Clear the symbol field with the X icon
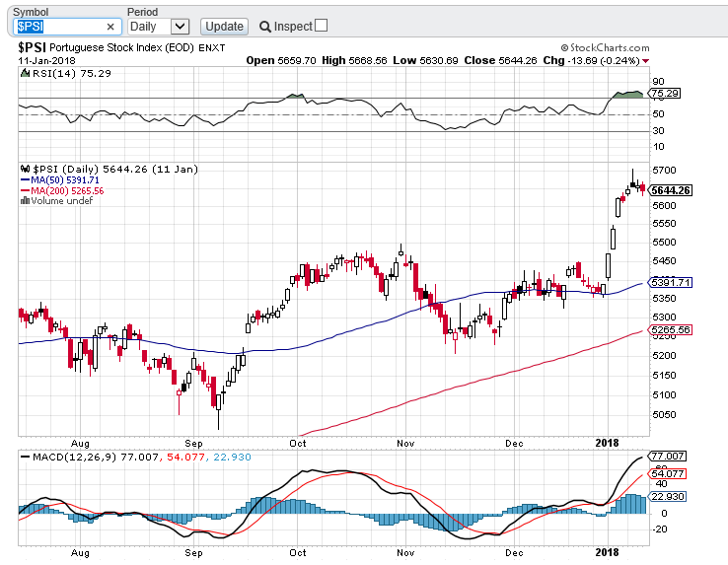This screenshot has height=565, width=728. pos(110,27)
